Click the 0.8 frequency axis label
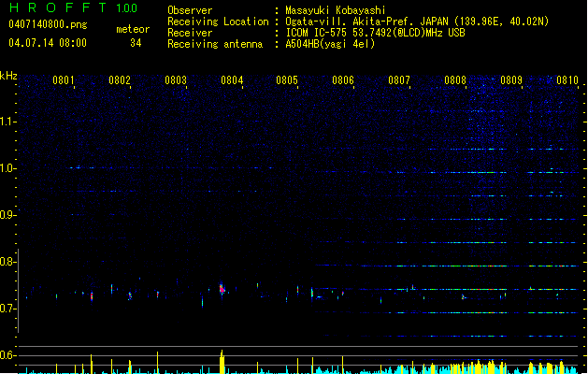 (7, 262)
